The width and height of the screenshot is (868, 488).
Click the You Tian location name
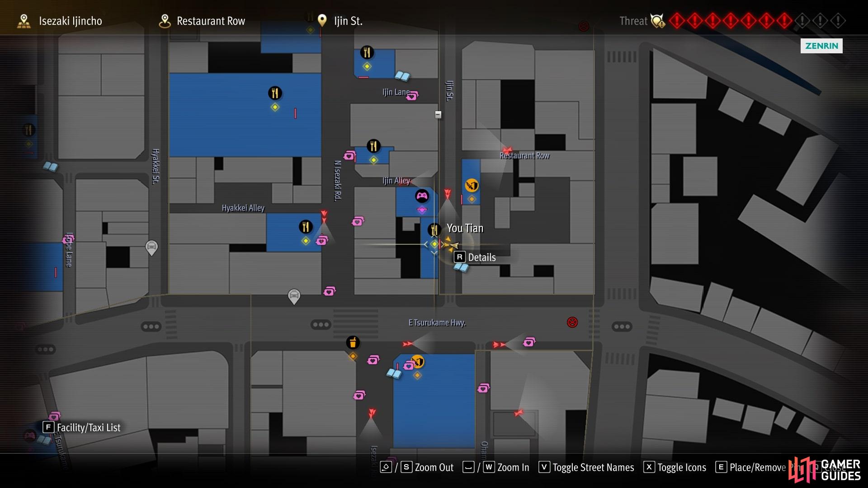465,228
